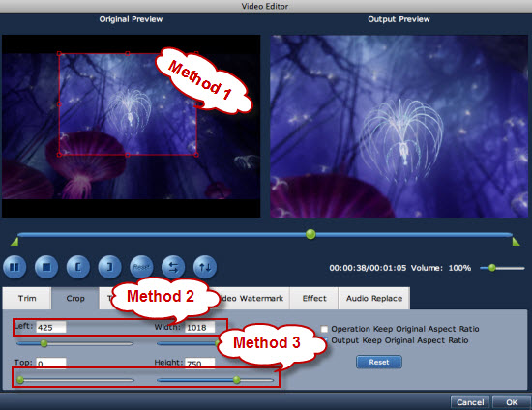This screenshot has width=532, height=410.
Task: Confirm edits with OK button
Action: point(512,402)
